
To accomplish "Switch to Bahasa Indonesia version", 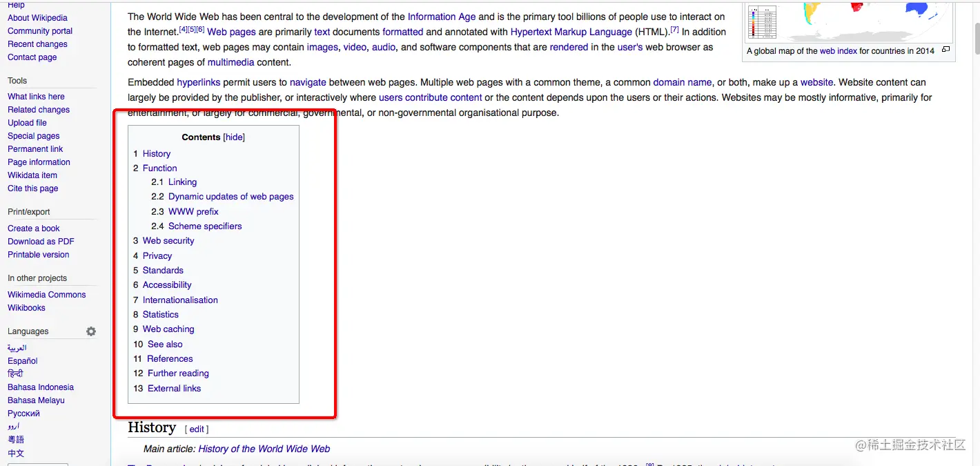I will coord(41,387).
